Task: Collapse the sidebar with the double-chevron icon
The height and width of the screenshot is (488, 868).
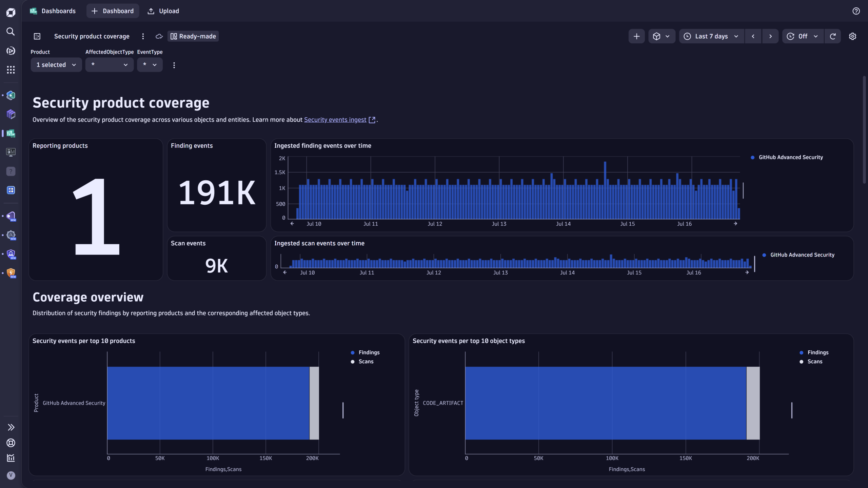Action: 10,427
